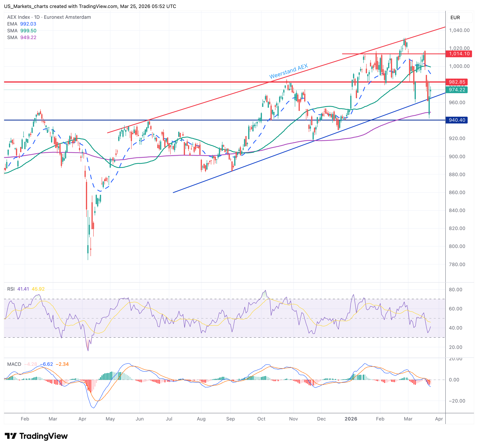Click the blue MACD value −6.62
This screenshot has width=478, height=448.
[46, 364]
